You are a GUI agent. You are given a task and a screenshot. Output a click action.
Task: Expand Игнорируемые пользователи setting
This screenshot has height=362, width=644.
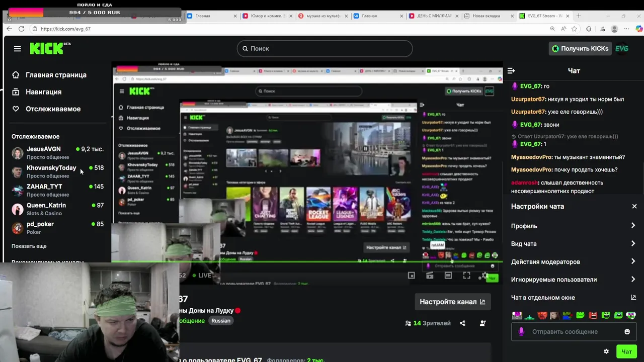pos(574,280)
